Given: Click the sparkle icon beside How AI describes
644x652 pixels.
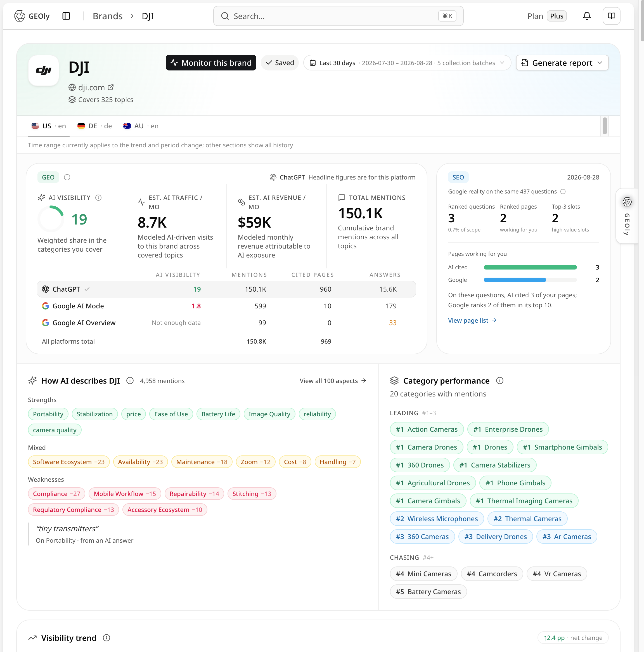Looking at the screenshot, I should point(32,381).
